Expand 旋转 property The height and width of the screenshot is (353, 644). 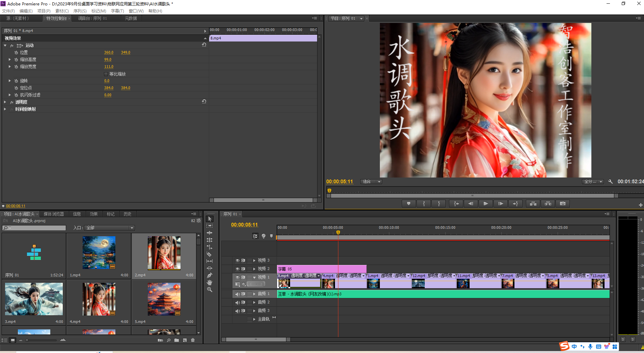coord(10,81)
